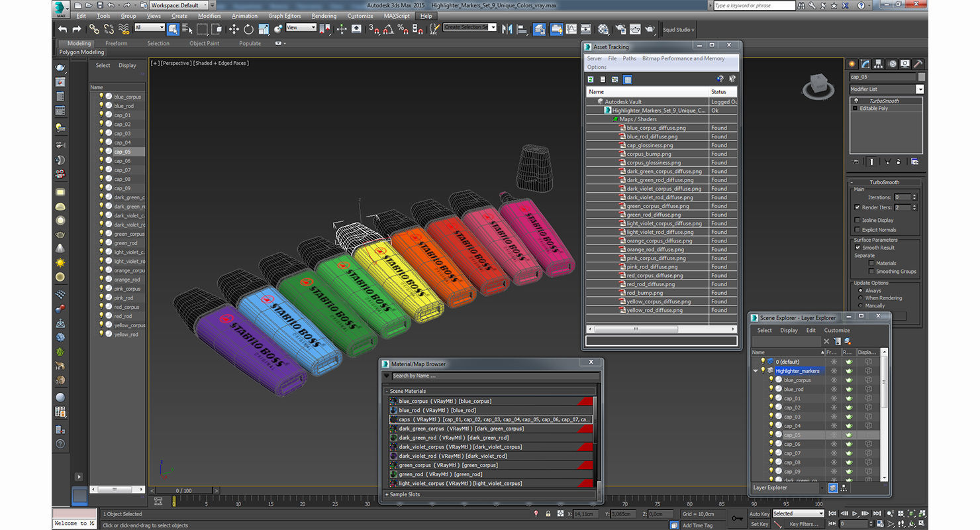Toggle visibility of blue_corpus in left explorer
This screenshot has width=980, height=530.
click(x=101, y=96)
